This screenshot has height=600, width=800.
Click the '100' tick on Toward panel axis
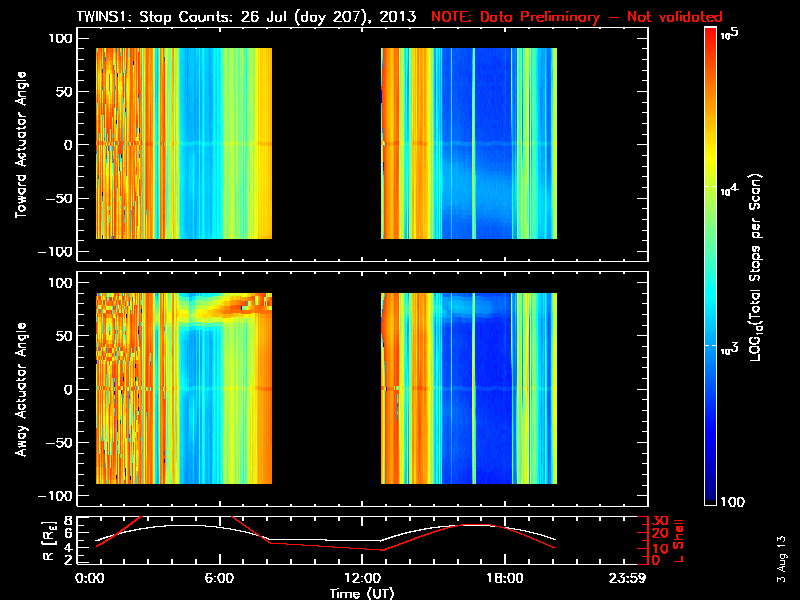point(61,38)
